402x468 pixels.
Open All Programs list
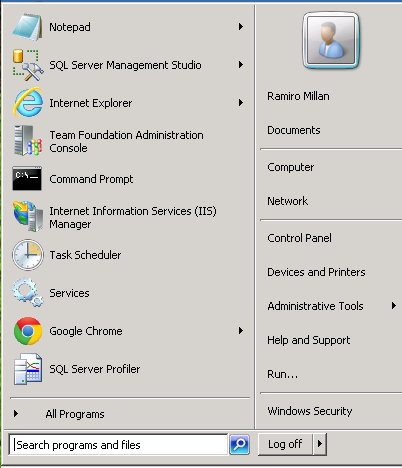pos(75,414)
